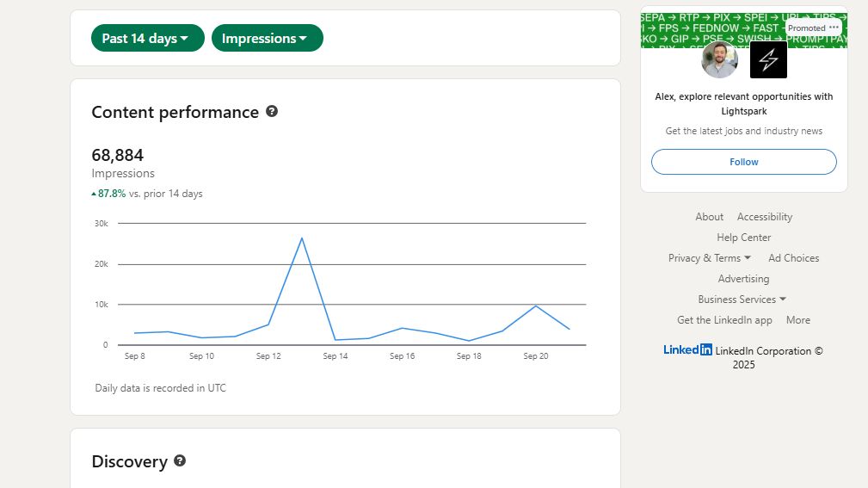The width and height of the screenshot is (868, 488).
Task: Click the Sep 12 axis label
Action: 268,356
